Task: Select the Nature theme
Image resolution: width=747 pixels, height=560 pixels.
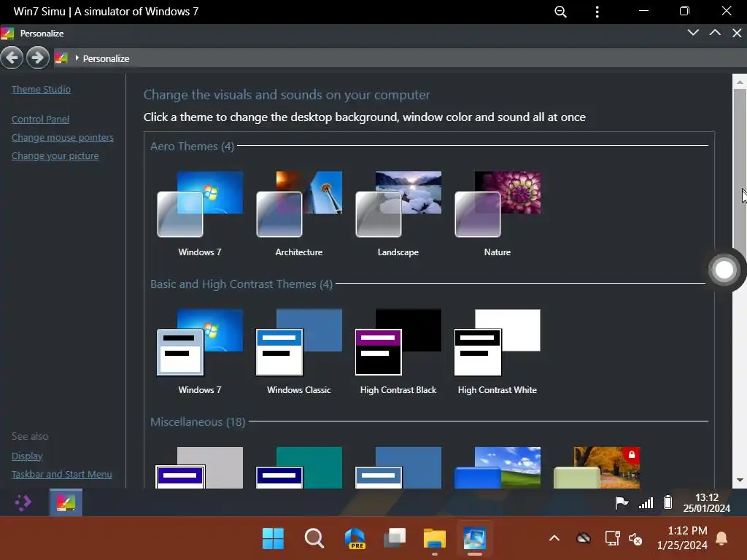Action: [x=498, y=214]
